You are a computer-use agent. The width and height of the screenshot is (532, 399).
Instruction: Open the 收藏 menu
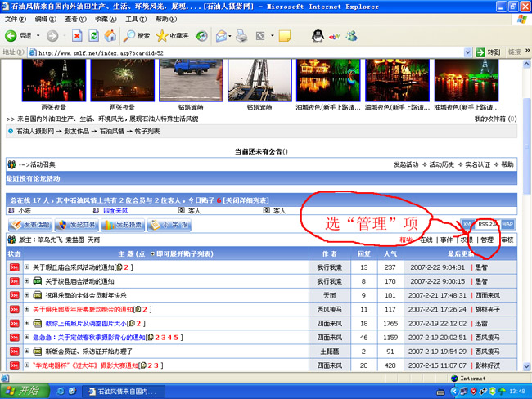[106, 20]
